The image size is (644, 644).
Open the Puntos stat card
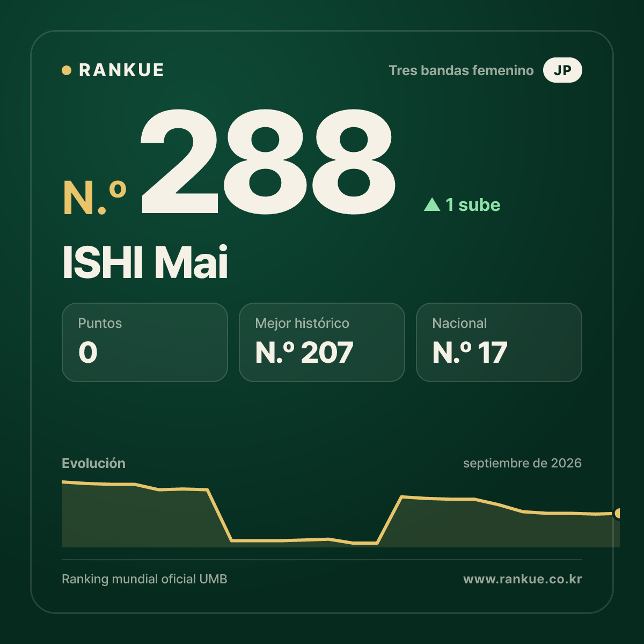[145, 342]
